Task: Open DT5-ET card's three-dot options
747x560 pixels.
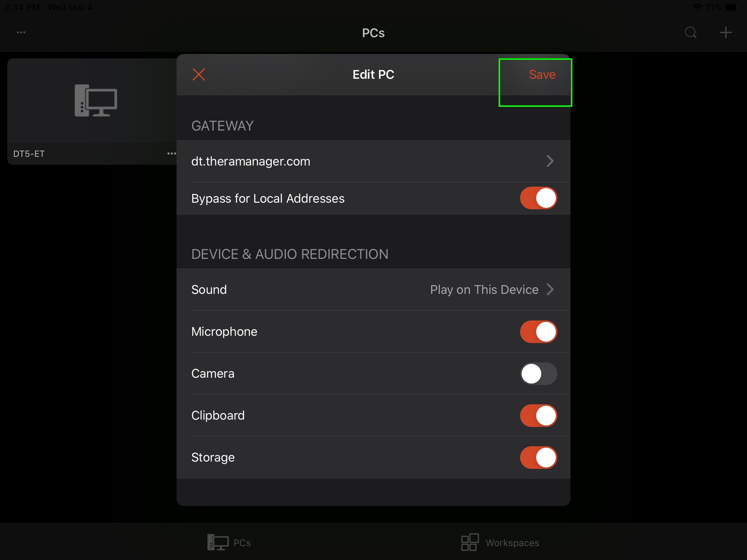Action: tap(171, 153)
